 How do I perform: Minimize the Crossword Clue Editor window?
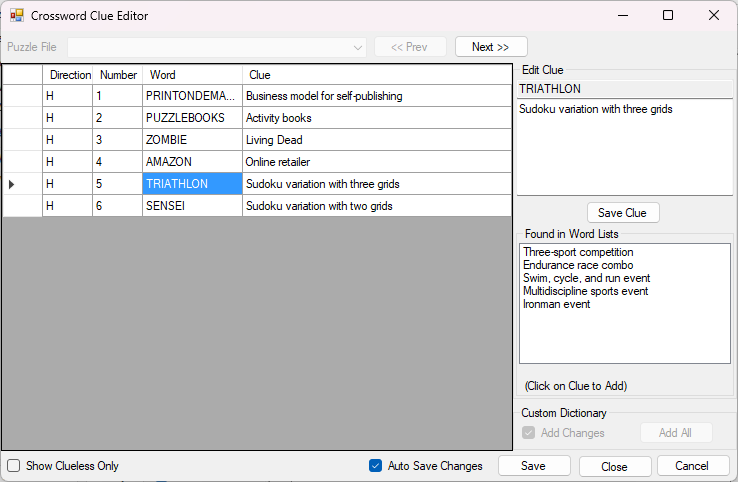(x=622, y=16)
